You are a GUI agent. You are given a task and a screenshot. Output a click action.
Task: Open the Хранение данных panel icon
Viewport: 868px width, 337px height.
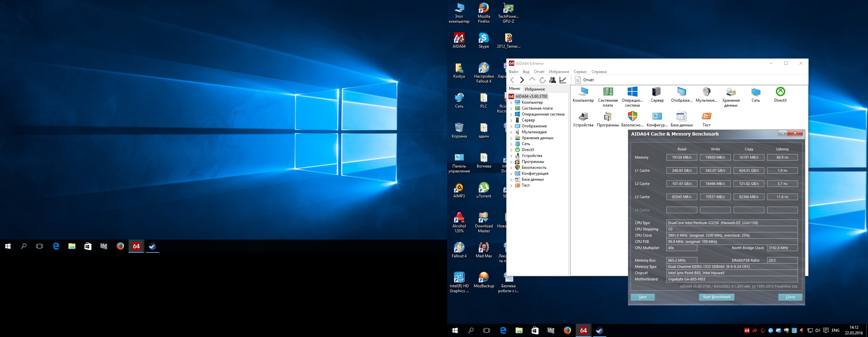[x=731, y=92]
